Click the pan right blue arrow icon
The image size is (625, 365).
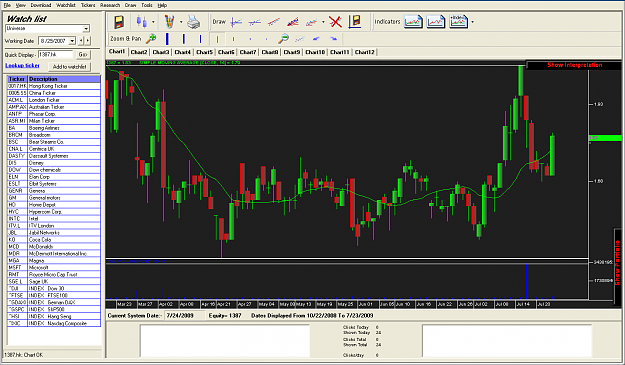point(333,39)
